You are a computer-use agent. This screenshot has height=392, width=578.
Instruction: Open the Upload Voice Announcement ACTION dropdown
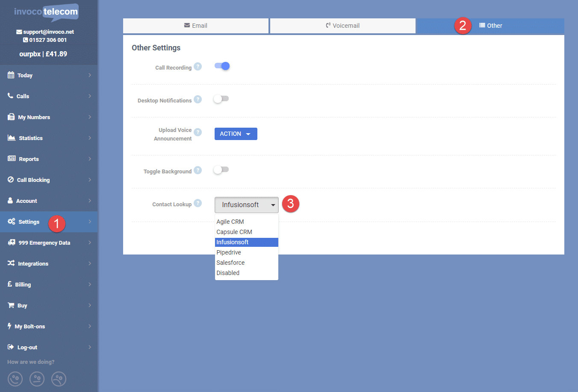pyautogui.click(x=236, y=134)
